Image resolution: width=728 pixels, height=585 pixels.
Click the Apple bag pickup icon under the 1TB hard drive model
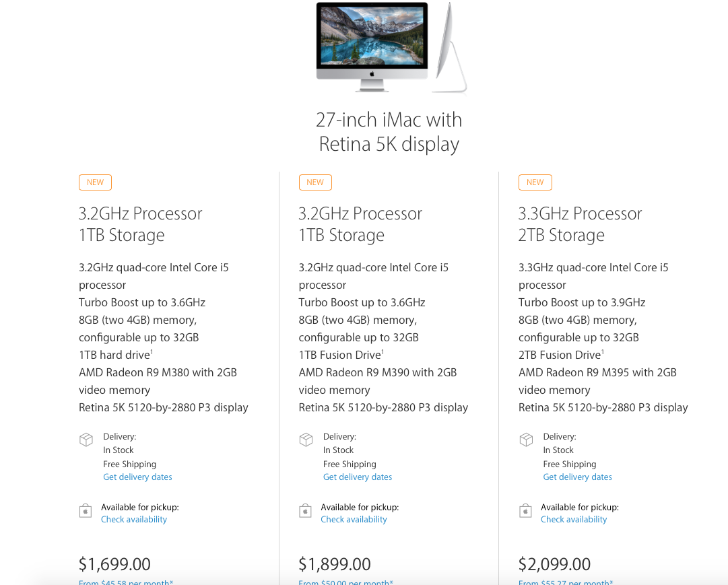[86, 510]
